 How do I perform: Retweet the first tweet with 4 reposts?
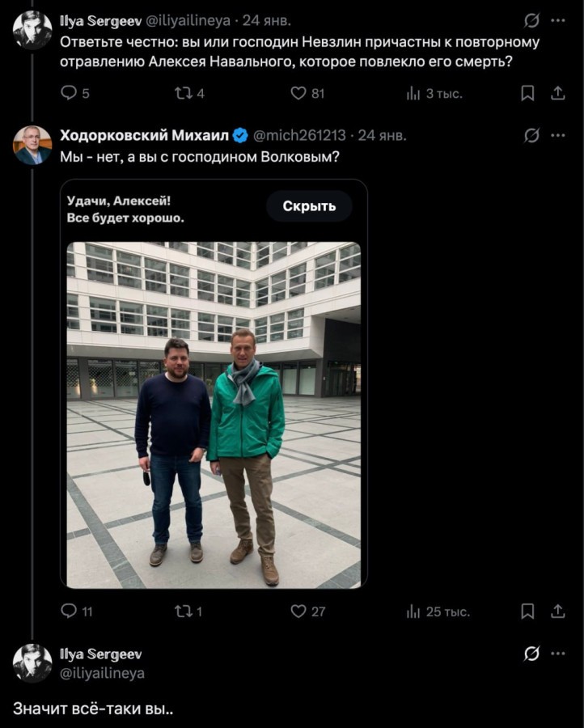coord(183,93)
